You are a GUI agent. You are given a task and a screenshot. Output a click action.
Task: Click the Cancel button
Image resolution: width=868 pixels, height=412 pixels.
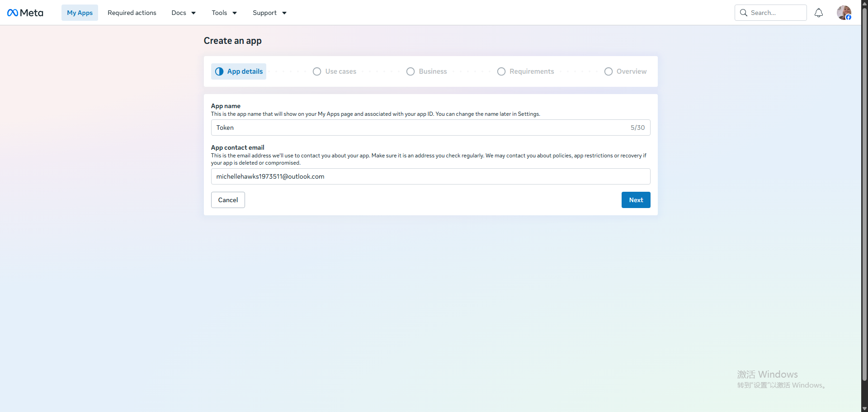[x=228, y=200]
